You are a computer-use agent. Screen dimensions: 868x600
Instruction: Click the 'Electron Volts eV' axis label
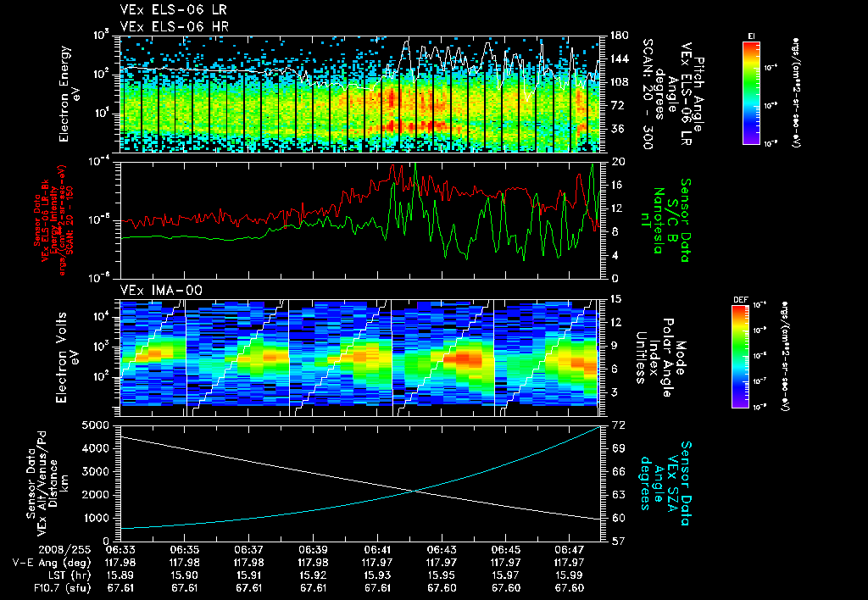(x=66, y=358)
